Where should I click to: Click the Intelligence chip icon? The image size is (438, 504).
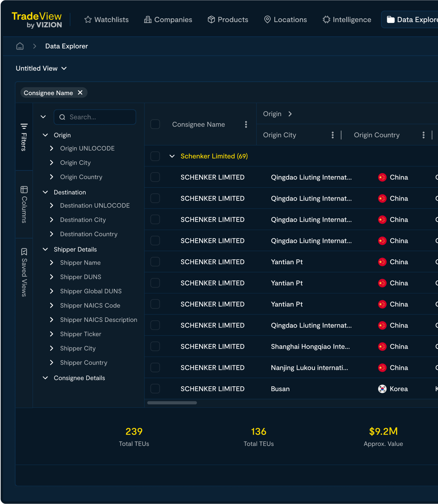pos(326,19)
